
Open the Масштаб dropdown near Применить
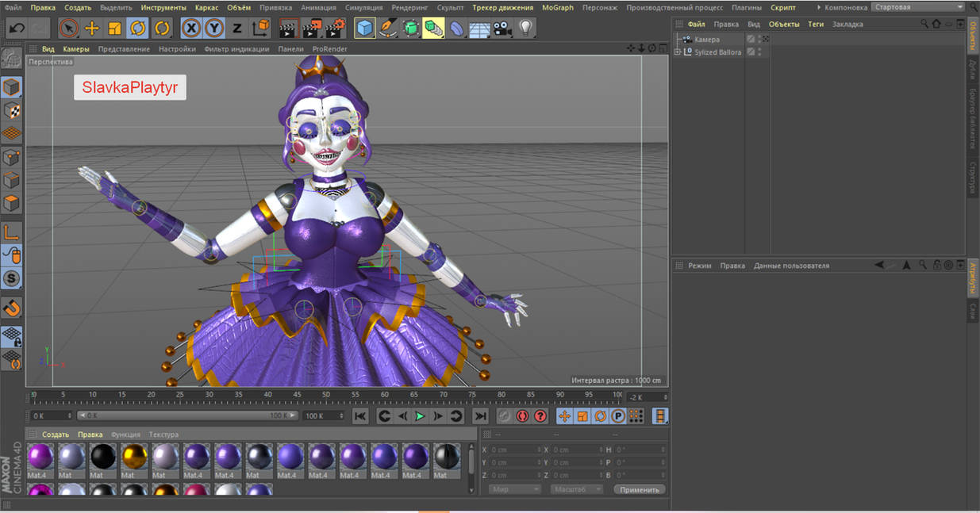pos(576,489)
